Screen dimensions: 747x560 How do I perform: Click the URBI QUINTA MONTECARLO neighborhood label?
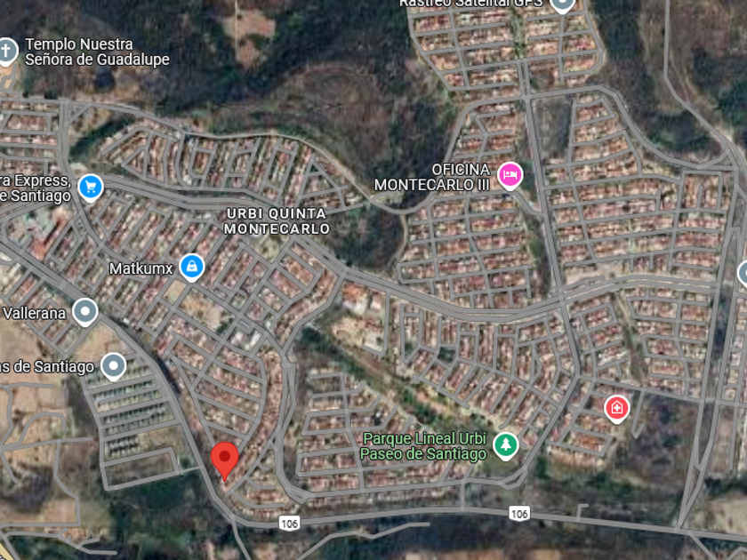pyautogui.click(x=277, y=221)
